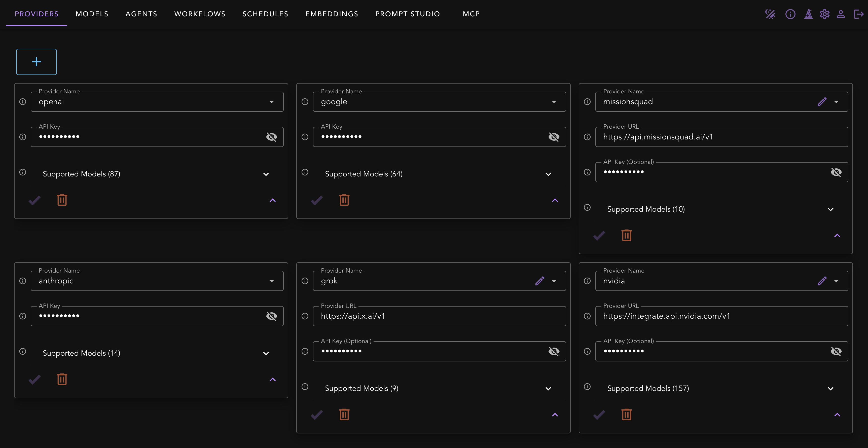Edit missionsquad provider name with pencil
This screenshot has width=868, height=448.
(822, 102)
